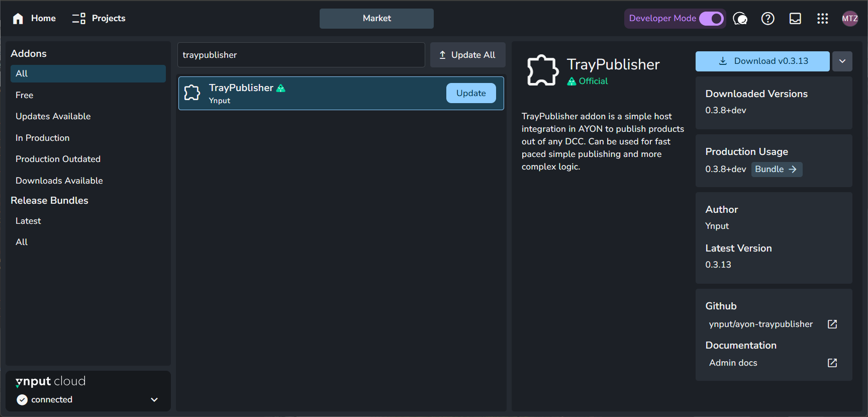Open the Home page
Viewport: 868px width, 417px height.
click(x=34, y=19)
